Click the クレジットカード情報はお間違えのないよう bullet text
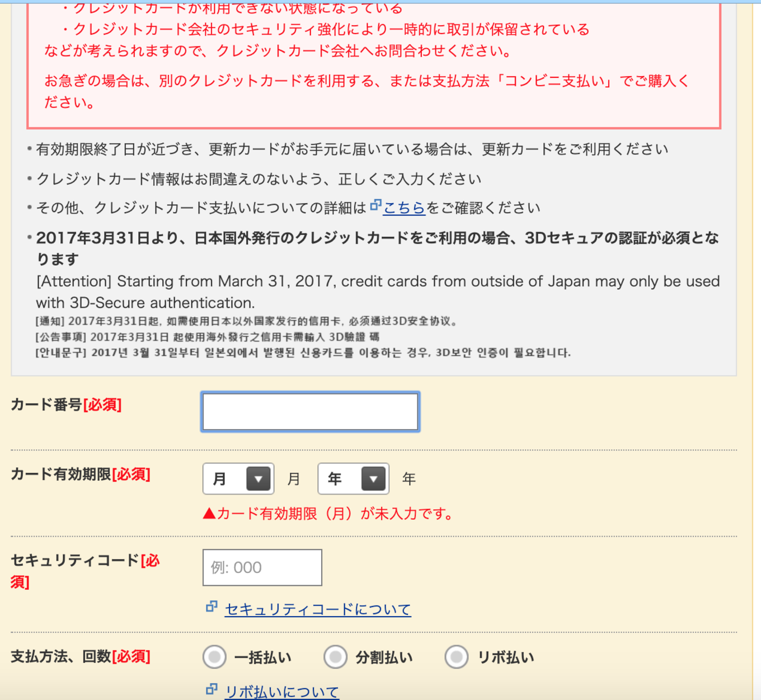Screen dimensions: 761x700 (x=259, y=179)
